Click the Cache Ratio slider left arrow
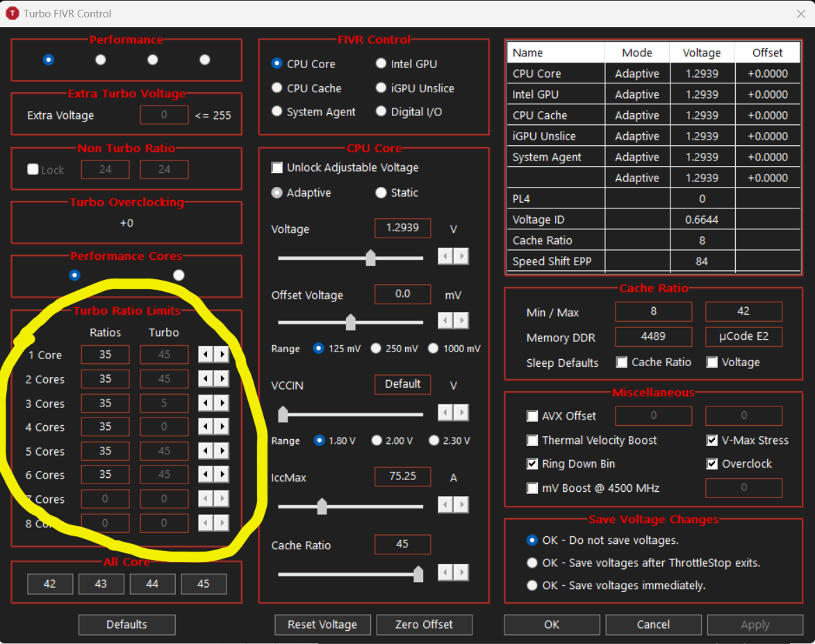 point(445,572)
